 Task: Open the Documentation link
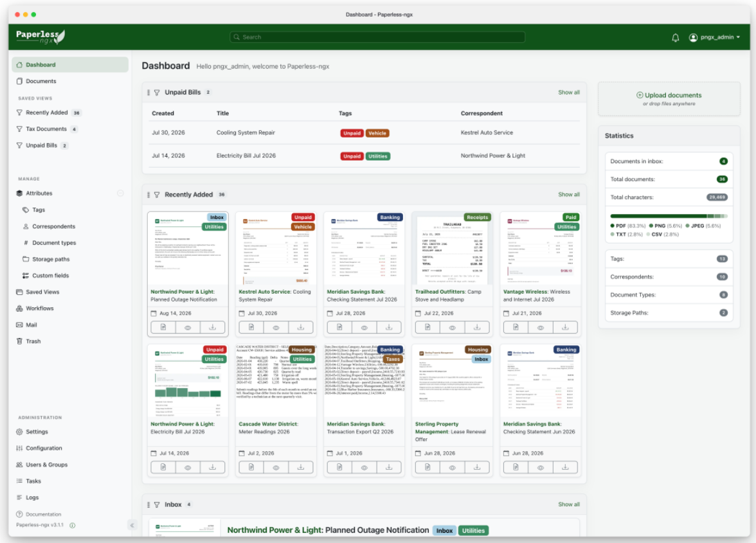tap(43, 514)
